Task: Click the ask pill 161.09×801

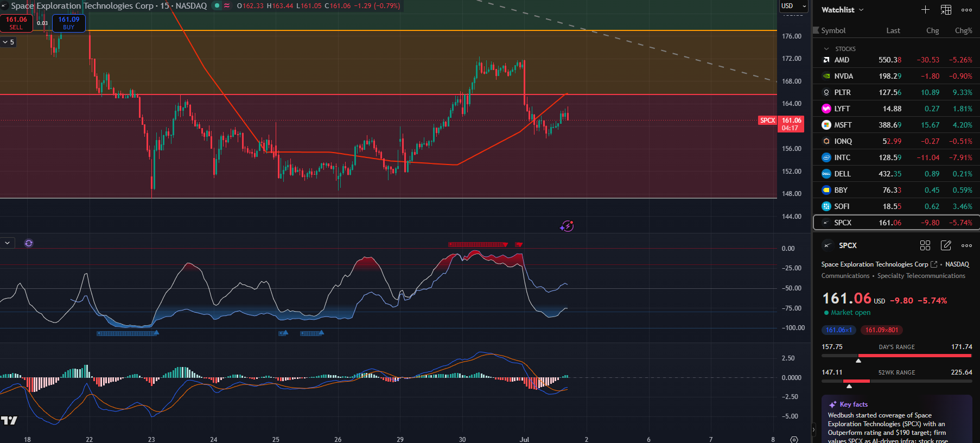Action: [881, 330]
